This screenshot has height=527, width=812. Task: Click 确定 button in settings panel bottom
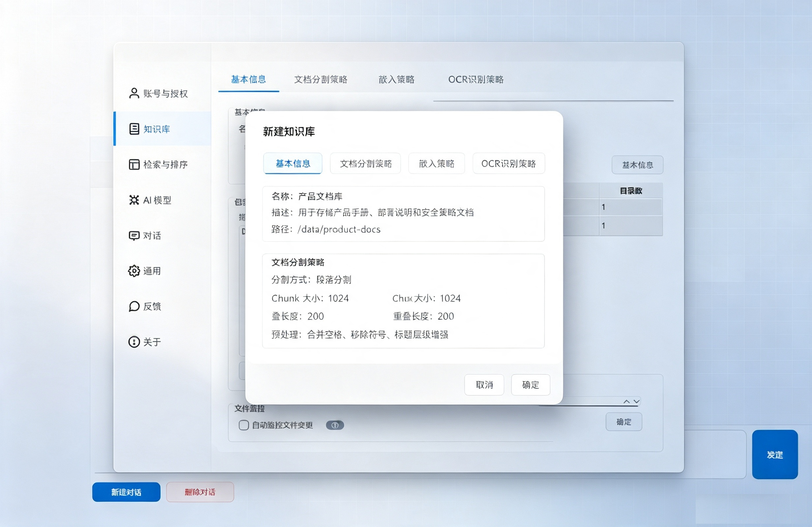pyautogui.click(x=624, y=422)
